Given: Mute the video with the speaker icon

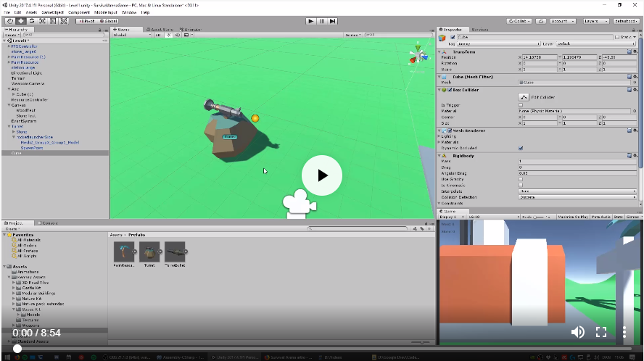Looking at the screenshot, I should pos(578,332).
